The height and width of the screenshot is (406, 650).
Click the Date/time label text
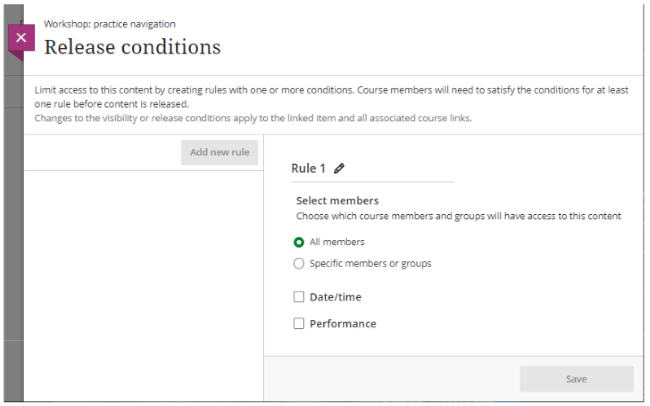pyautogui.click(x=336, y=297)
